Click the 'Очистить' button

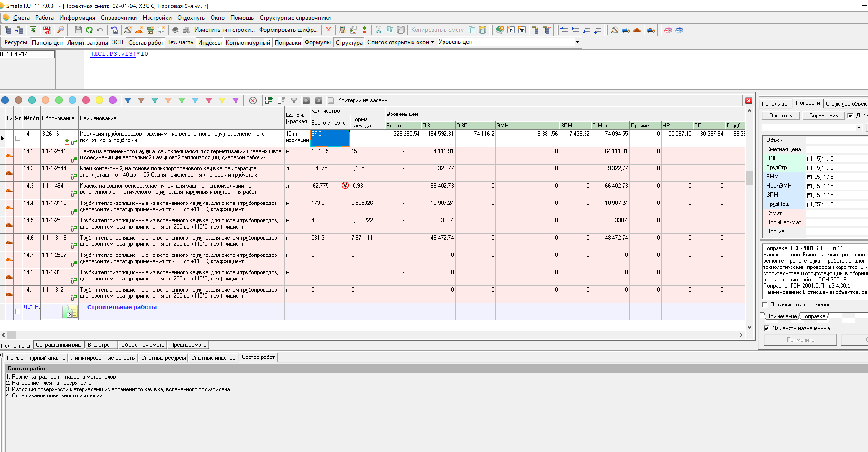point(780,115)
